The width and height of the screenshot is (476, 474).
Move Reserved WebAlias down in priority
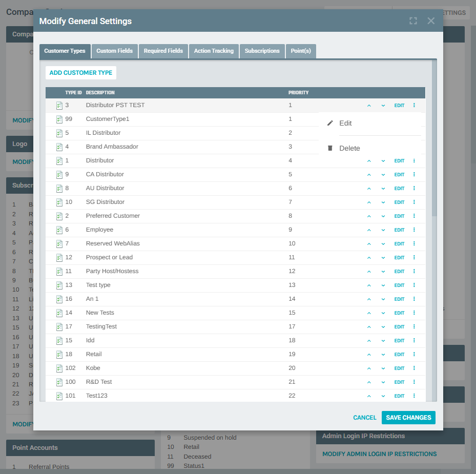point(383,244)
